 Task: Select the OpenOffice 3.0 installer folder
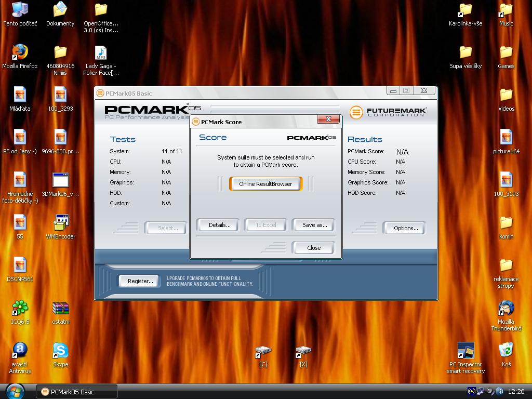[101, 17]
